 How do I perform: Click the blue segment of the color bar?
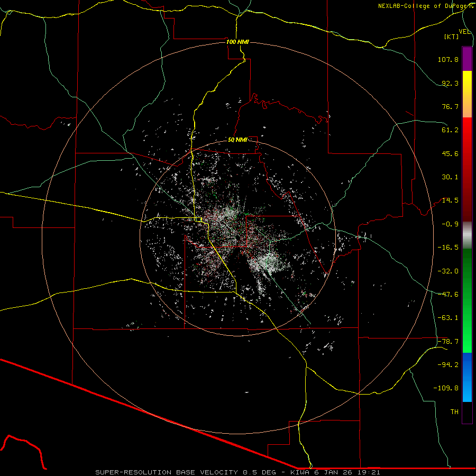click(467, 377)
